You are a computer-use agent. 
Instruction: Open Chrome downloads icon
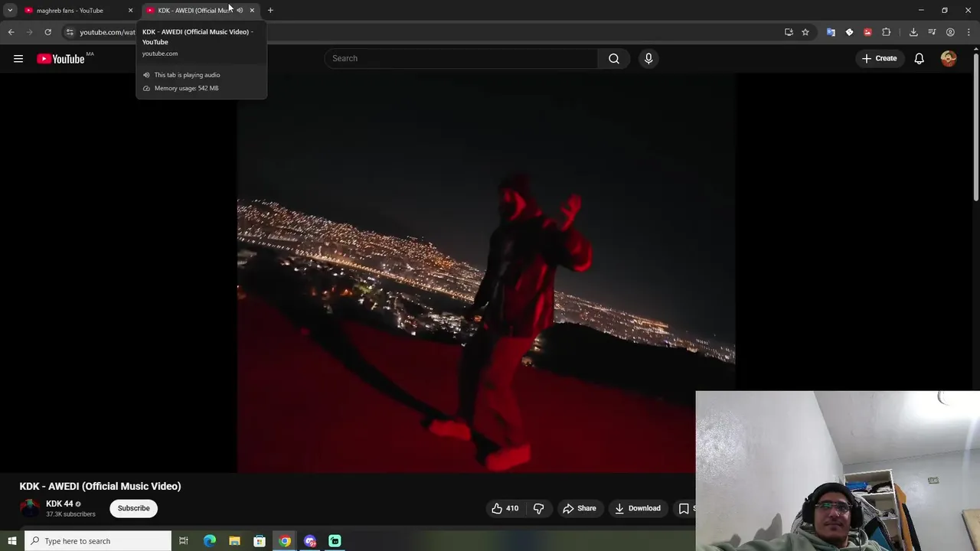[913, 32]
